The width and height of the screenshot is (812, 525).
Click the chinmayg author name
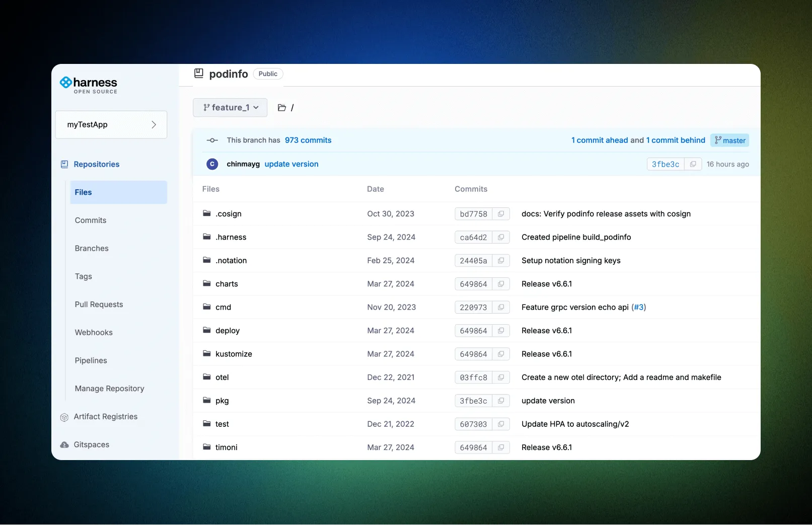pos(243,164)
